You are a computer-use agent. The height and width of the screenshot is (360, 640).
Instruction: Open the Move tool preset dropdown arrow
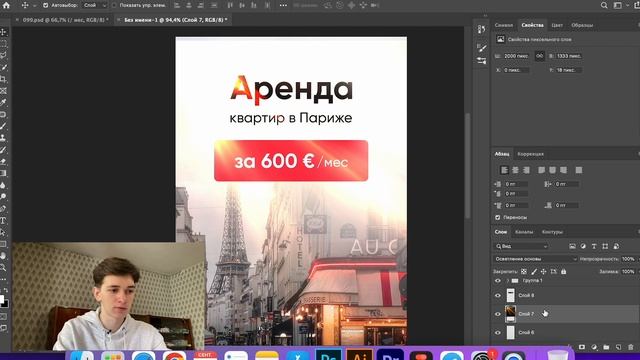coord(35,5)
